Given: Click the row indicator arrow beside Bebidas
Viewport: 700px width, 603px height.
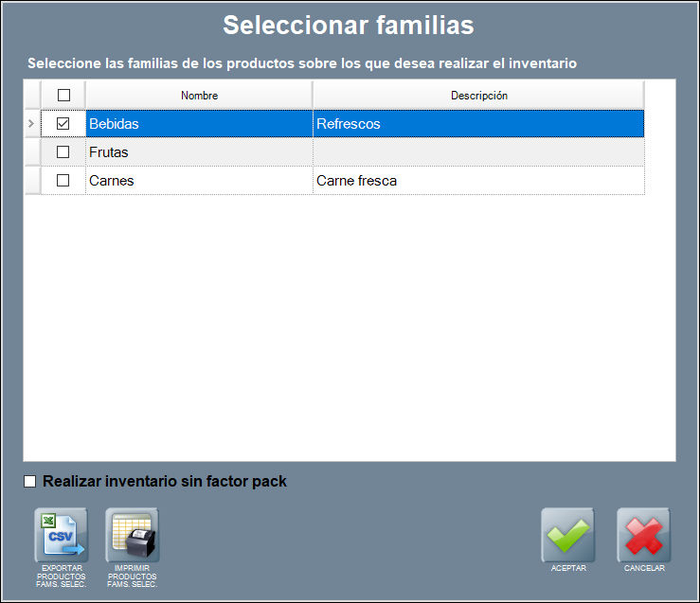Looking at the screenshot, I should click(x=31, y=124).
